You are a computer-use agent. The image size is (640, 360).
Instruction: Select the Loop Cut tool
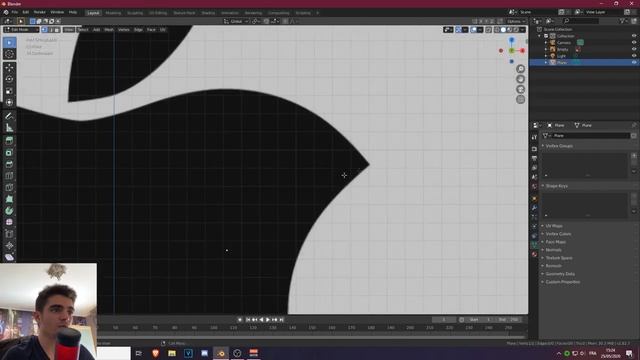pos(9,176)
